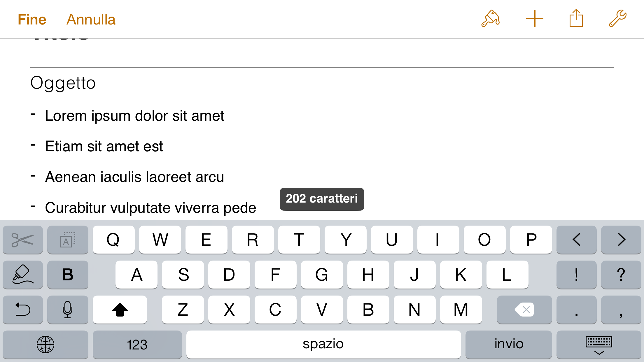This screenshot has width=644, height=362.
Task: Move cursor left with arrow key
Action: [576, 240]
